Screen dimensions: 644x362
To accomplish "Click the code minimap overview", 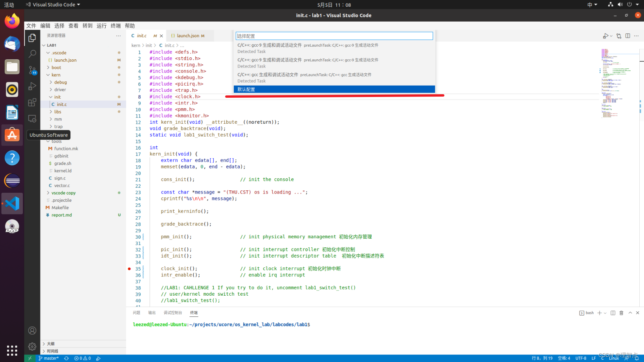I will pyautogui.click(x=619, y=83).
